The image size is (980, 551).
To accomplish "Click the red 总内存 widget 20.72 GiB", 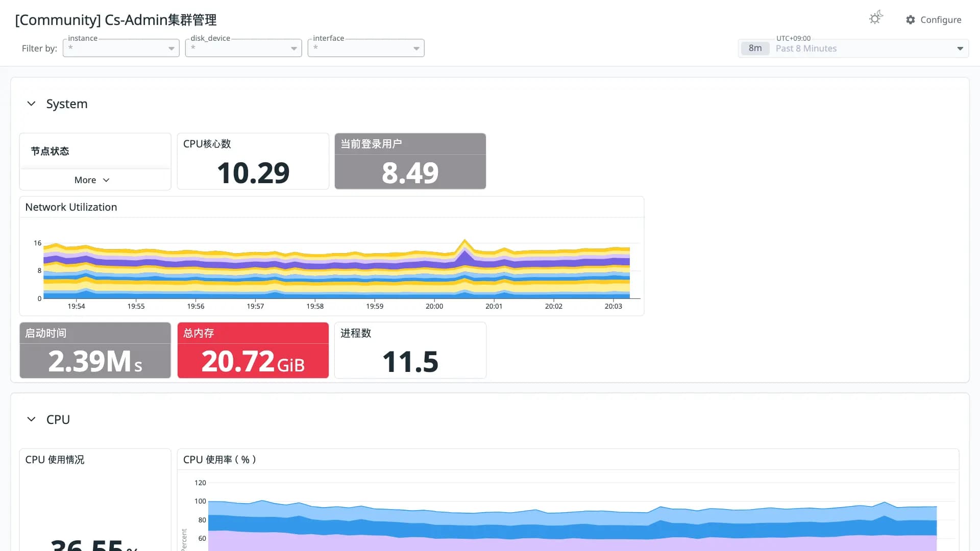I will pos(253,350).
